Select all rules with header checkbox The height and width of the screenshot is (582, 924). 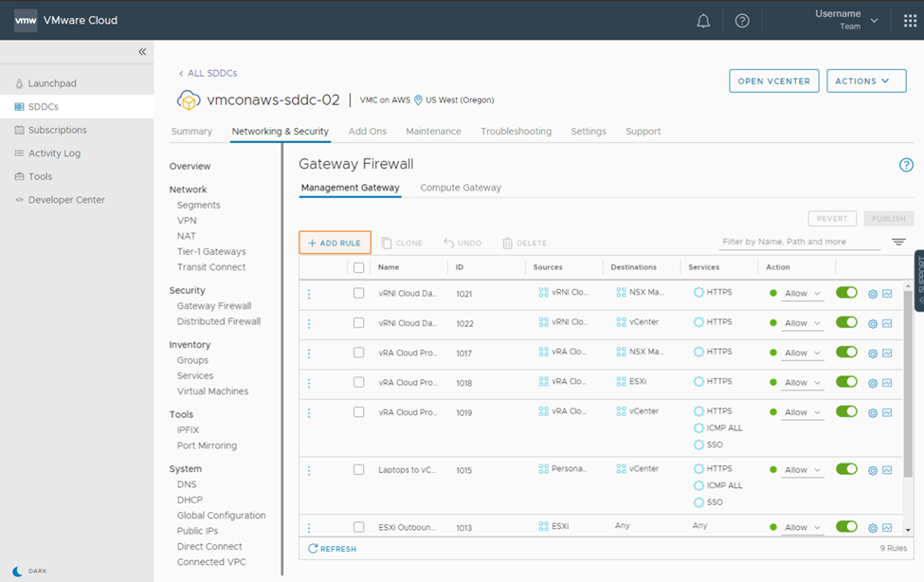(358, 267)
